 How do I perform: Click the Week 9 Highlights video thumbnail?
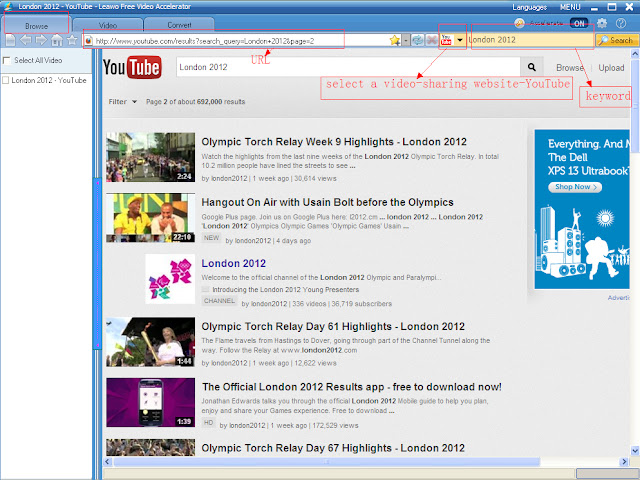coord(151,157)
